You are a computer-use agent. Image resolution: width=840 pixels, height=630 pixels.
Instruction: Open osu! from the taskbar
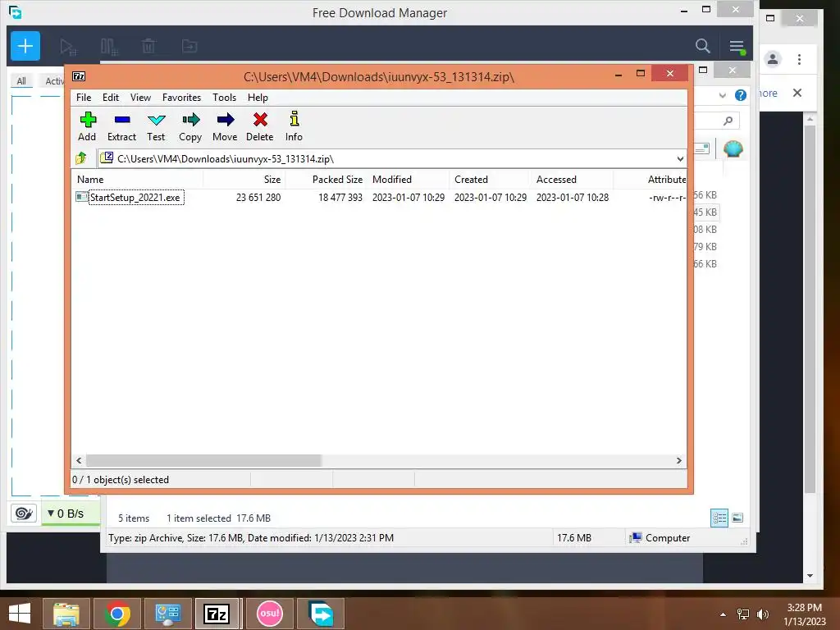pos(270,614)
